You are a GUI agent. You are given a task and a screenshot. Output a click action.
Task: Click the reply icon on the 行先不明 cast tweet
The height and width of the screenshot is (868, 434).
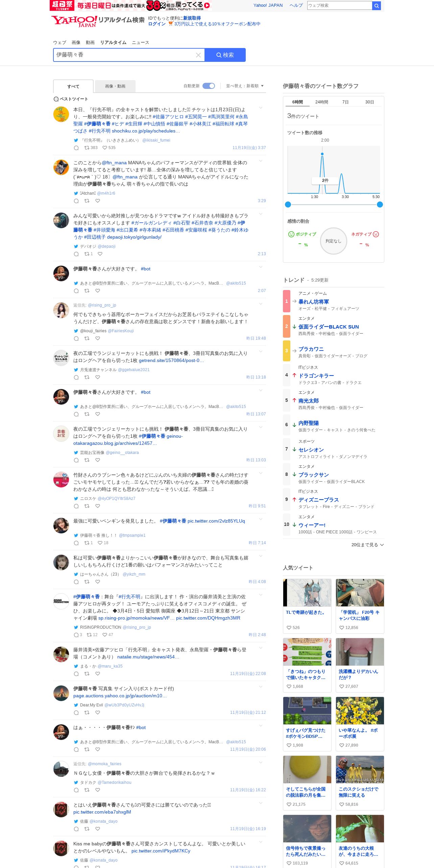pyautogui.click(x=76, y=148)
